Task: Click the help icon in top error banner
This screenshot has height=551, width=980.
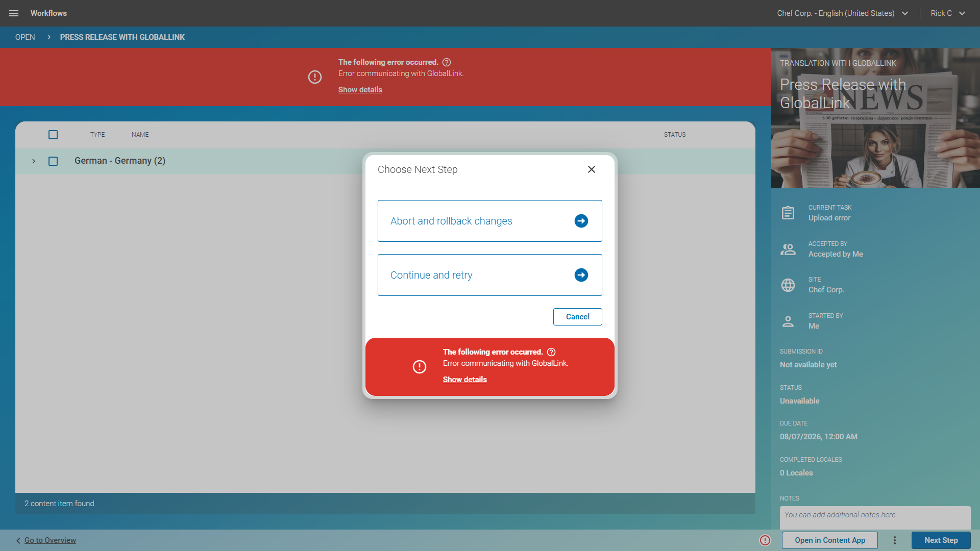Action: [447, 62]
